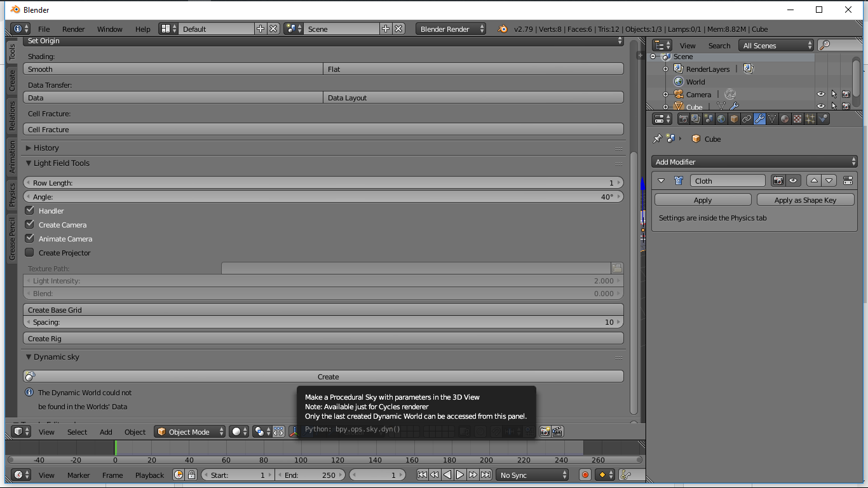The image size is (868, 488).
Task: Open the All Scenes outliner filter dropdown
Action: pyautogui.click(x=776, y=45)
